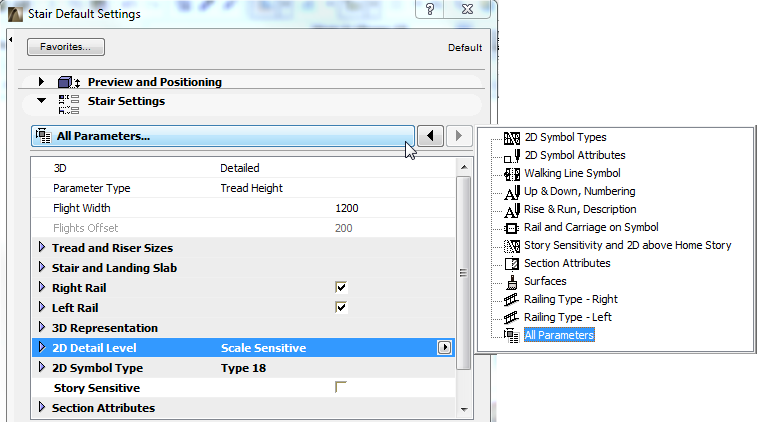Image resolution: width=757 pixels, height=422 pixels.
Task: Click the 2D Symbol Attributes icon
Action: click(512, 156)
